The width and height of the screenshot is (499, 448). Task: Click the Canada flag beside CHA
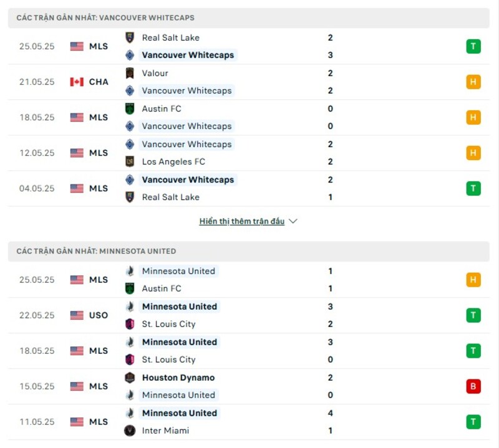pyautogui.click(x=77, y=82)
